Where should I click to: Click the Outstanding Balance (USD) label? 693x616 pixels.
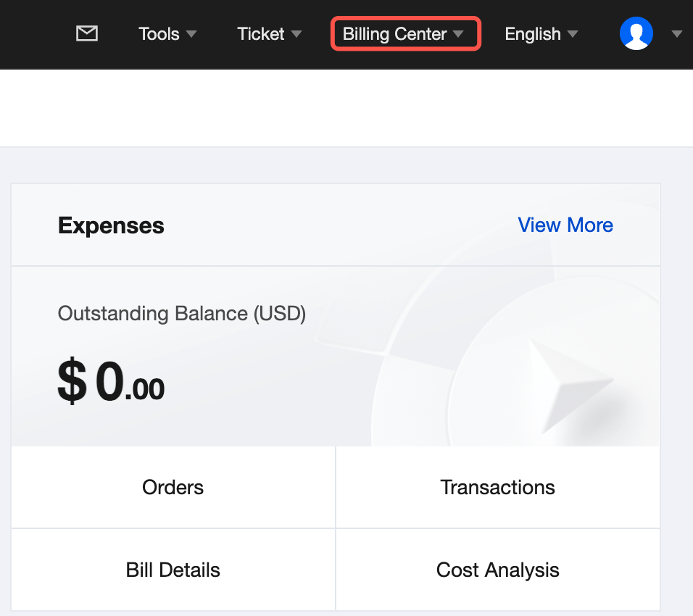click(x=181, y=314)
